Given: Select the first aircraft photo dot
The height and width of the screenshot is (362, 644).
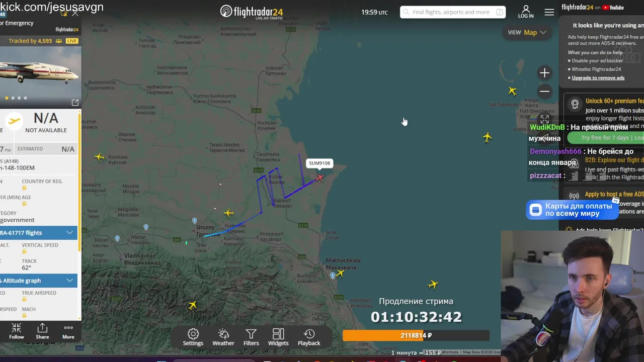Looking at the screenshot, I should 7,98.
